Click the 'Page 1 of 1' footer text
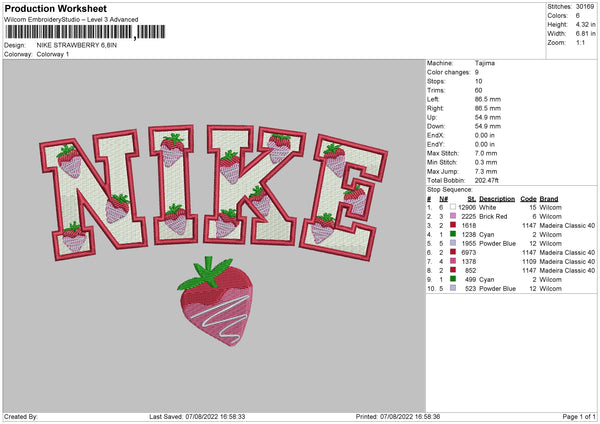Image resolution: width=600 pixels, height=424 pixels. 579,417
